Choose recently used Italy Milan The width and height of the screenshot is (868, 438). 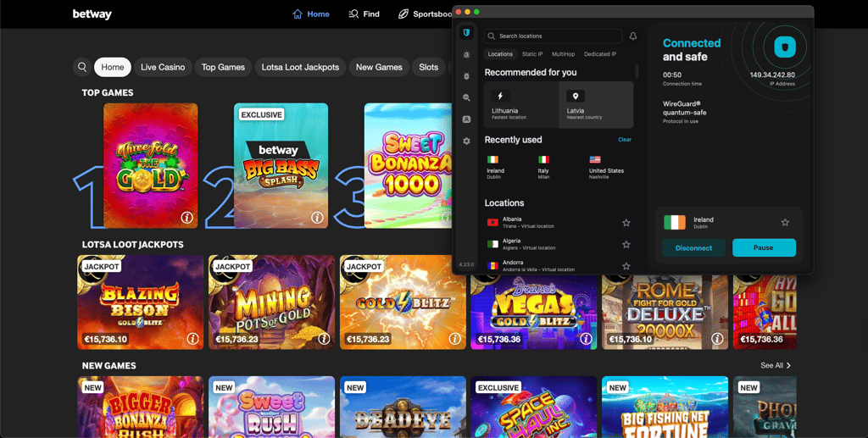pyautogui.click(x=543, y=167)
